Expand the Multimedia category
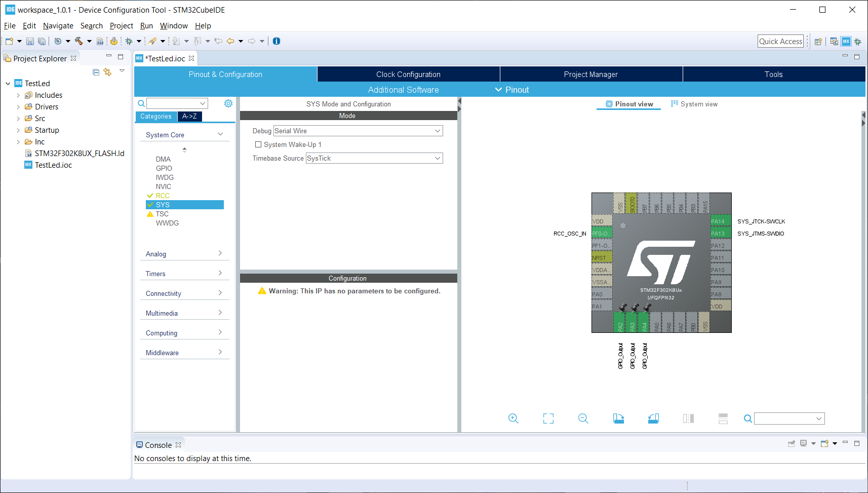 184,313
